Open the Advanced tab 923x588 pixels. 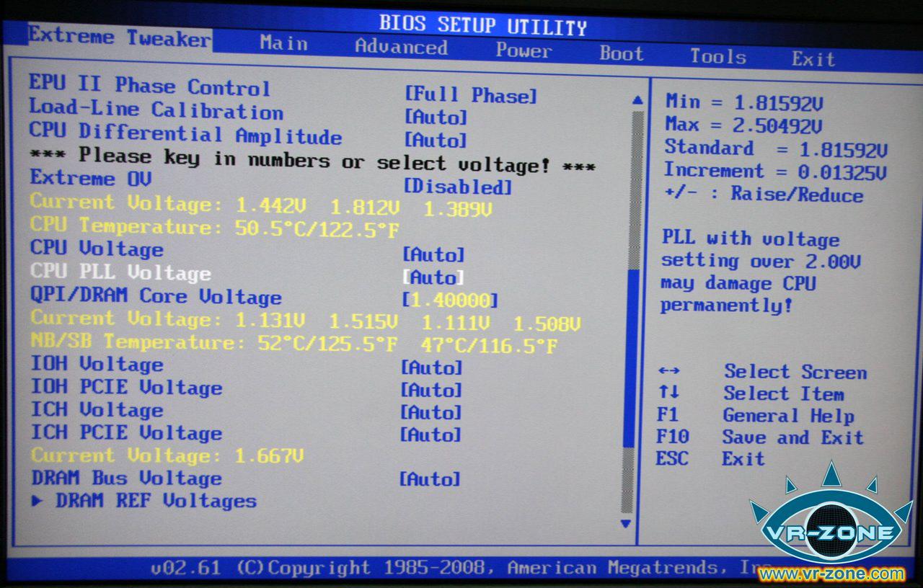[x=402, y=47]
